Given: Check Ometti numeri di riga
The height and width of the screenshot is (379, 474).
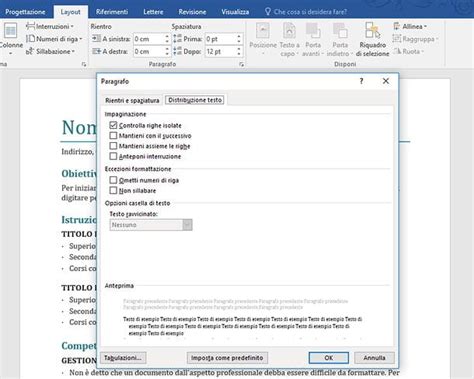Looking at the screenshot, I should [x=113, y=180].
